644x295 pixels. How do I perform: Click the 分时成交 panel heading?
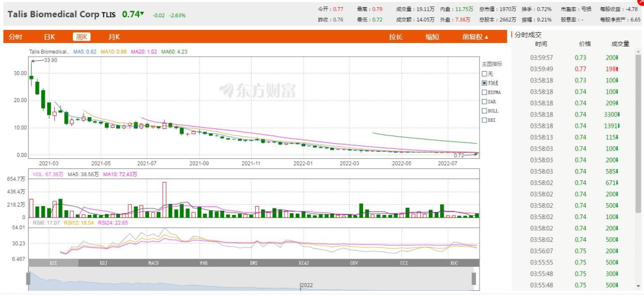528,35
